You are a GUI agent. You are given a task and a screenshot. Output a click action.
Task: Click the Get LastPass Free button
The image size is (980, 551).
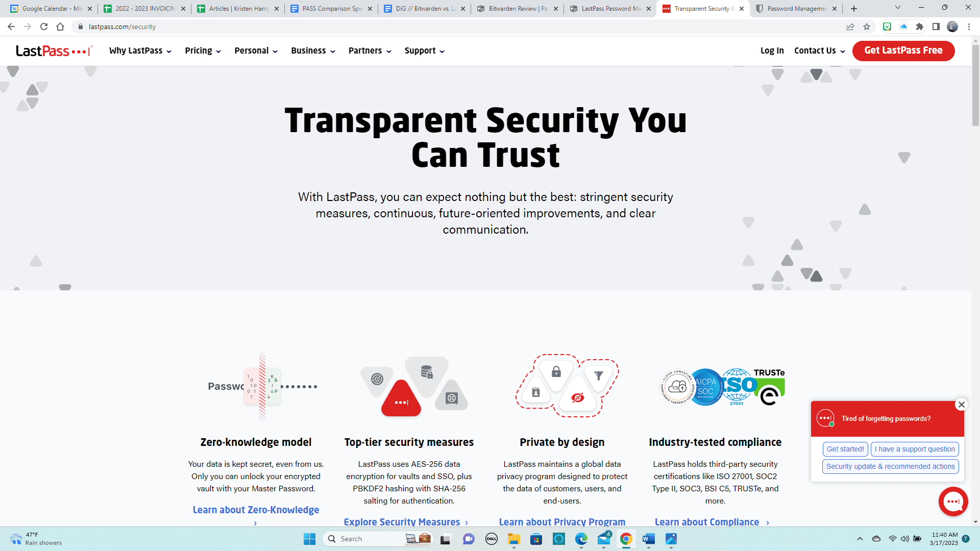coord(903,51)
